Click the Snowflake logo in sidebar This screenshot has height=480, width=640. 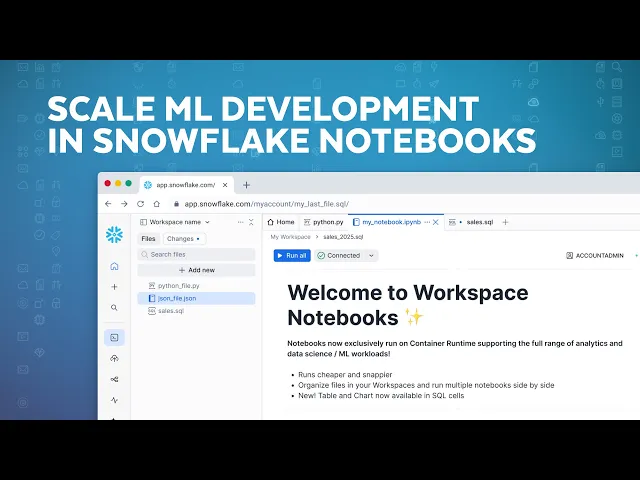[114, 235]
